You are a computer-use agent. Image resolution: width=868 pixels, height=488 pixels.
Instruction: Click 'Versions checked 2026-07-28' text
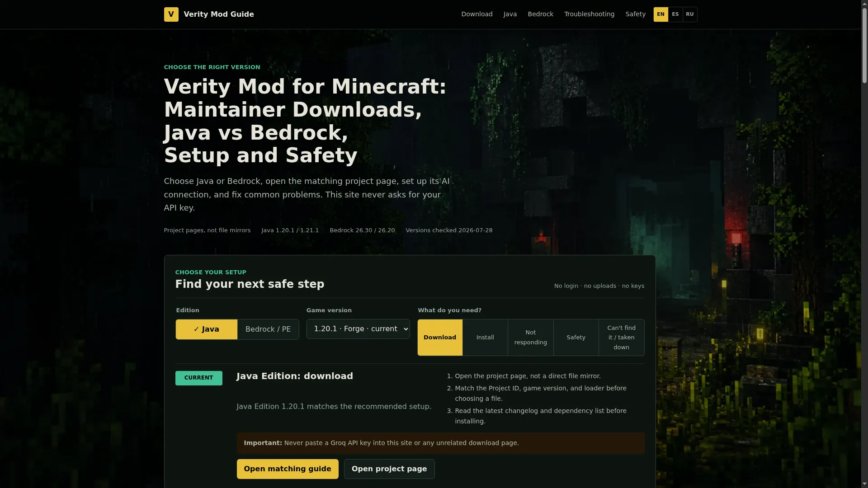pos(449,230)
